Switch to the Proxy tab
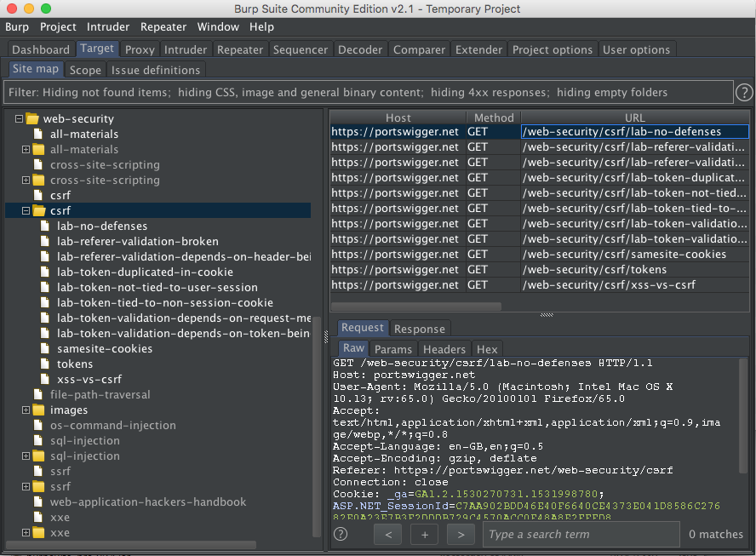This screenshot has height=556, width=756. click(139, 49)
